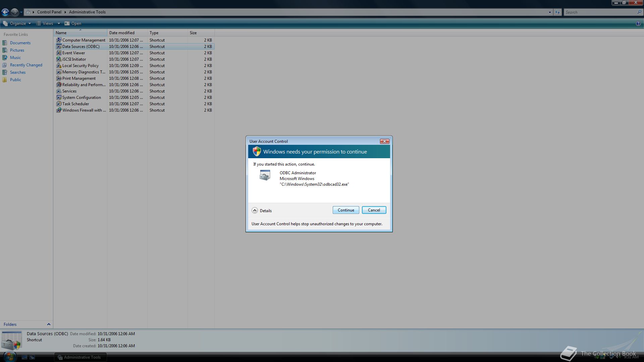Open the Recently Changed favorite link
The width and height of the screenshot is (644, 362).
point(26,65)
